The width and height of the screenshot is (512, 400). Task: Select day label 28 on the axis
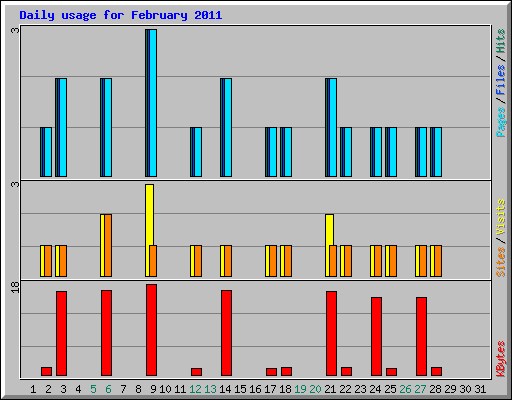[x=435, y=389]
